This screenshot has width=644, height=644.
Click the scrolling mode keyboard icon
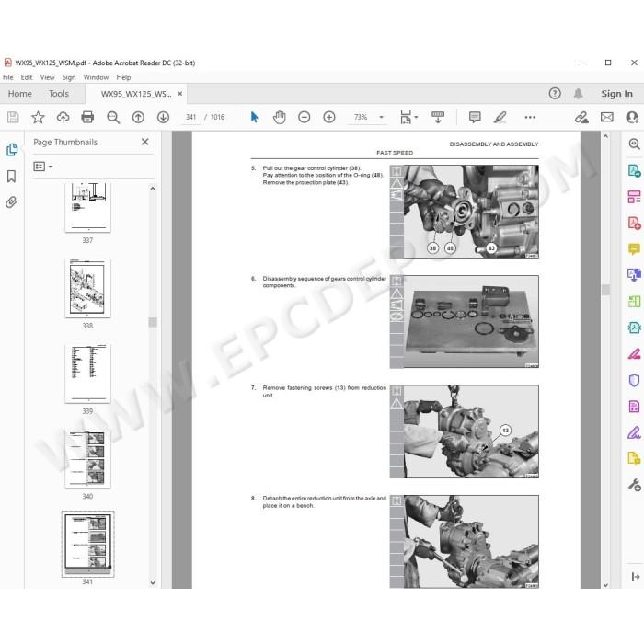pos(437,118)
